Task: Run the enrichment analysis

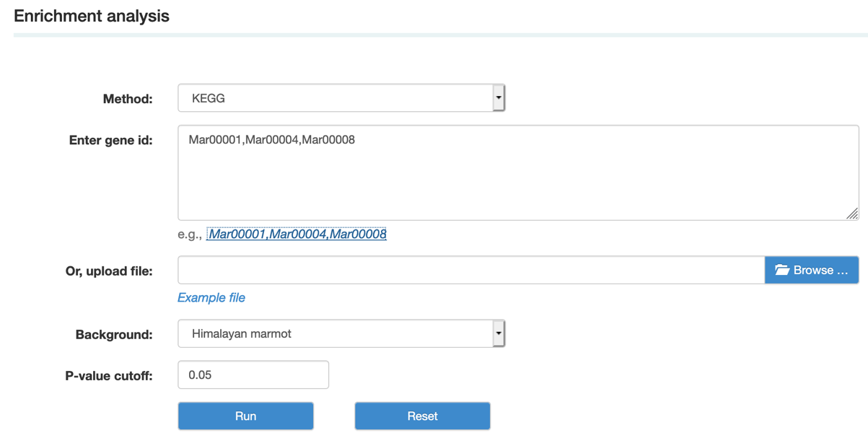Action: tap(245, 416)
